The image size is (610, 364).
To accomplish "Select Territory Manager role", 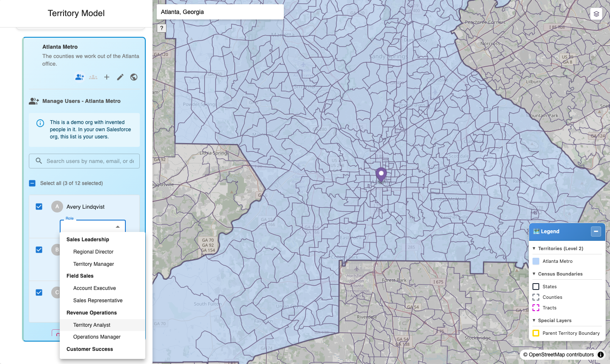I will click(x=103, y=264).
